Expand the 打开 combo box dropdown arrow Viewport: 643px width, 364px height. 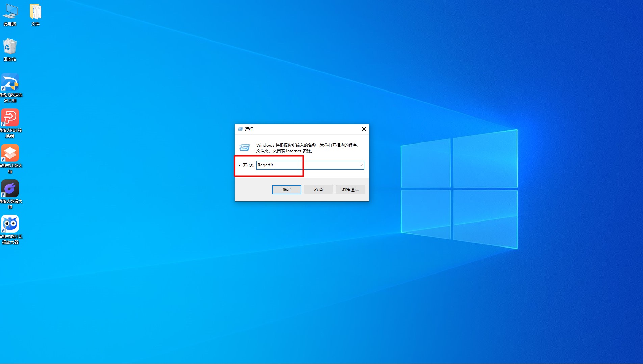coord(361,165)
